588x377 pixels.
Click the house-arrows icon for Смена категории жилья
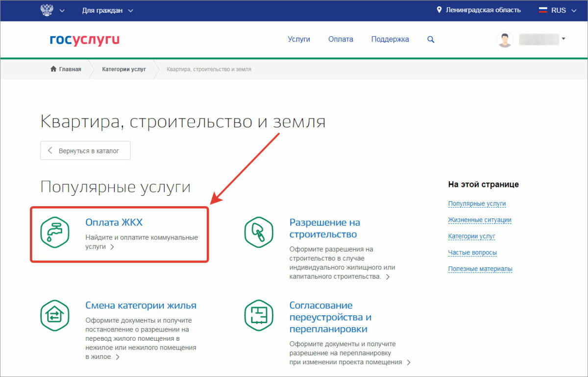pos(55,315)
